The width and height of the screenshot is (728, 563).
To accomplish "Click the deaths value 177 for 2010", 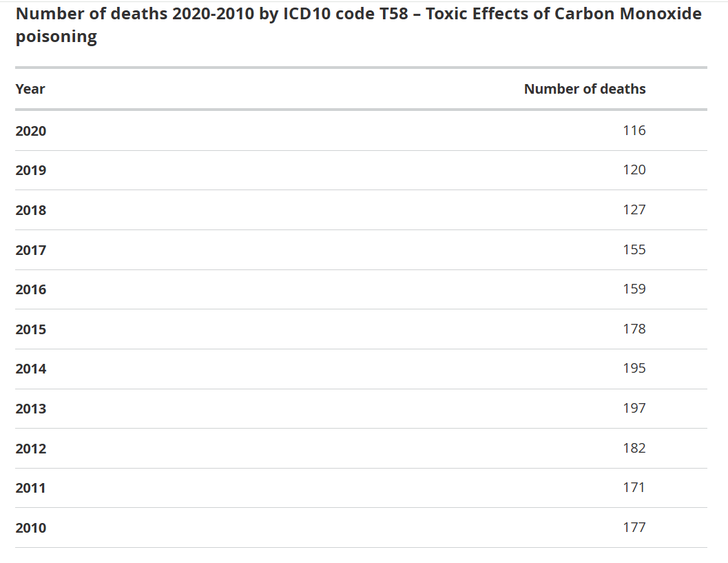I will pyautogui.click(x=634, y=527).
